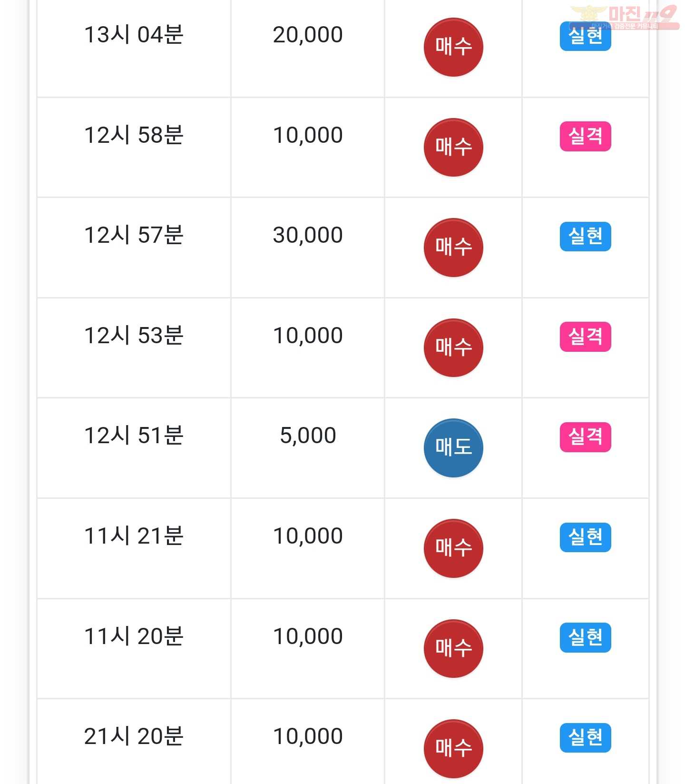Viewport: 685px width, 784px height.
Task: Select the blue 실현 badge at 12시 57분
Action: pos(586,237)
